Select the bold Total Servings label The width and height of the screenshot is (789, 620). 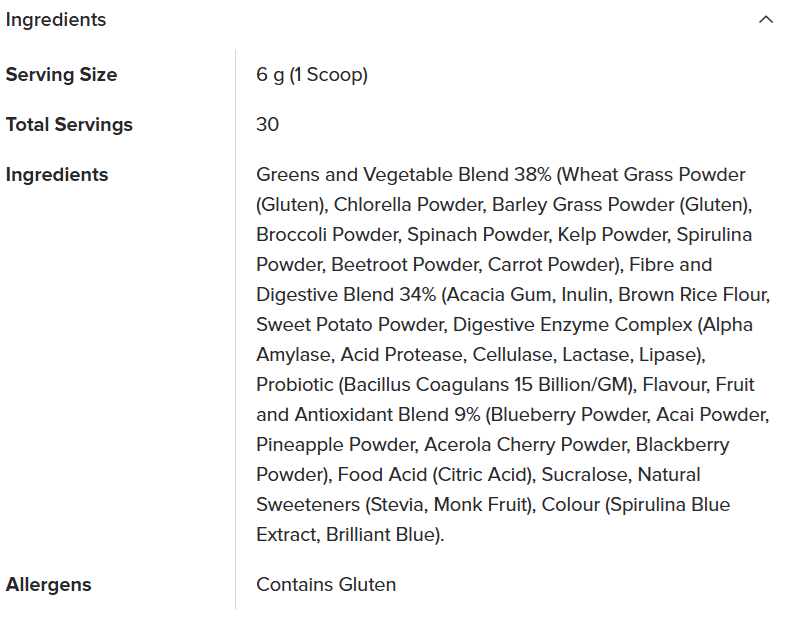(x=69, y=124)
